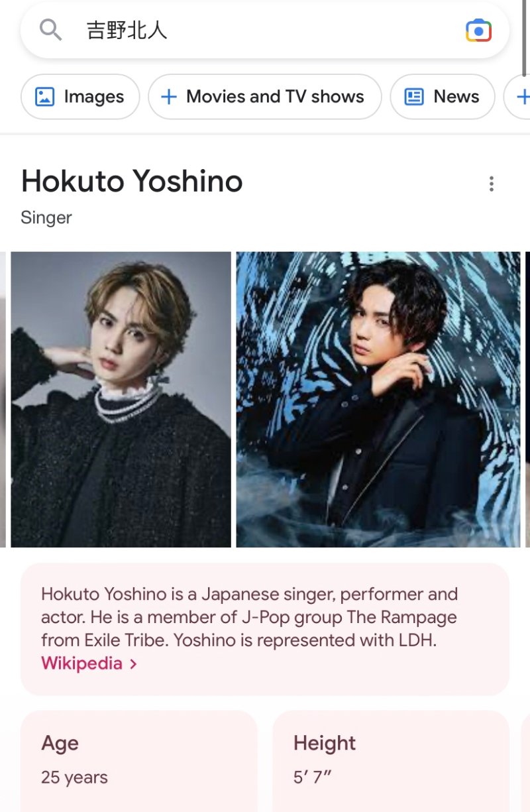Open Google Lens camera icon
This screenshot has width=530, height=812.
tap(478, 30)
